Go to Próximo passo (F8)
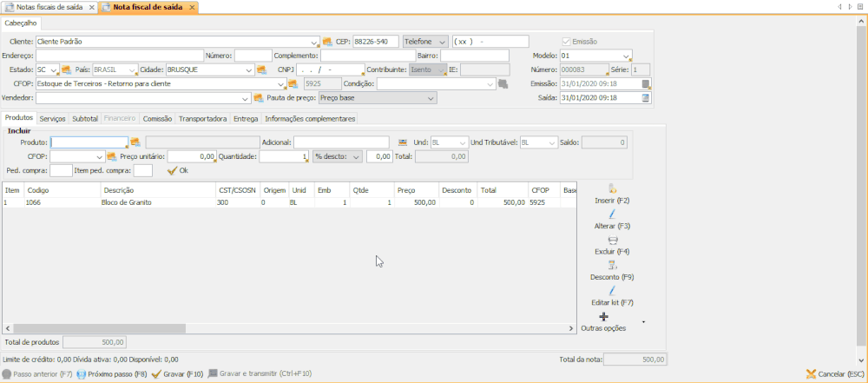Screen dimensions: 868x383 [111, 374]
